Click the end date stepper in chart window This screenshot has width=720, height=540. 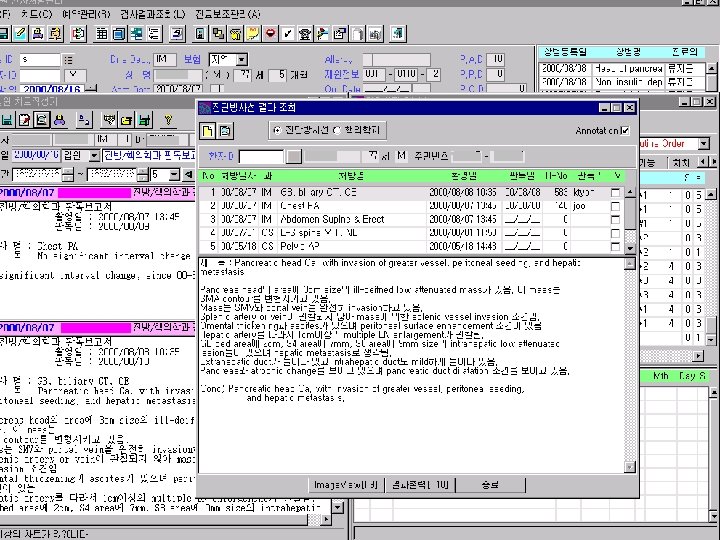(142, 175)
